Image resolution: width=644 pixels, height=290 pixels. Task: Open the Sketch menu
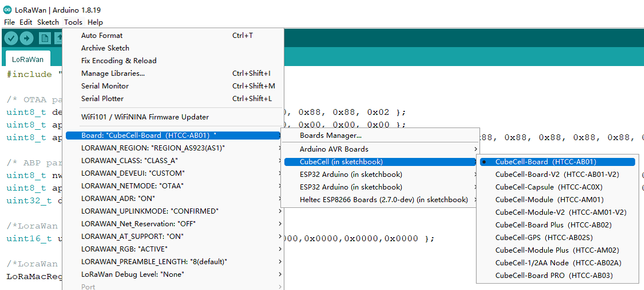click(48, 22)
